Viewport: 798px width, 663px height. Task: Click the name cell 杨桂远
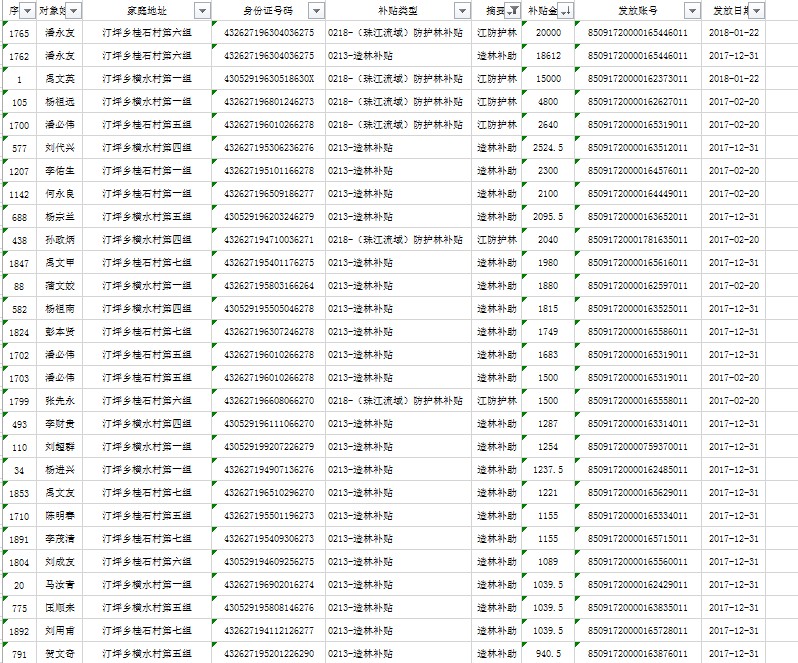click(59, 102)
